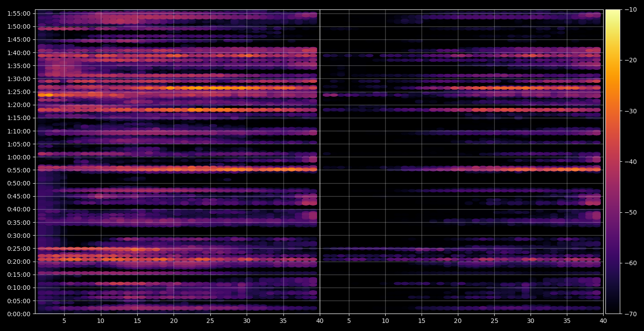Click the 0:15:00 y-axis label
The height and width of the screenshot is (331, 644).
pos(19,274)
